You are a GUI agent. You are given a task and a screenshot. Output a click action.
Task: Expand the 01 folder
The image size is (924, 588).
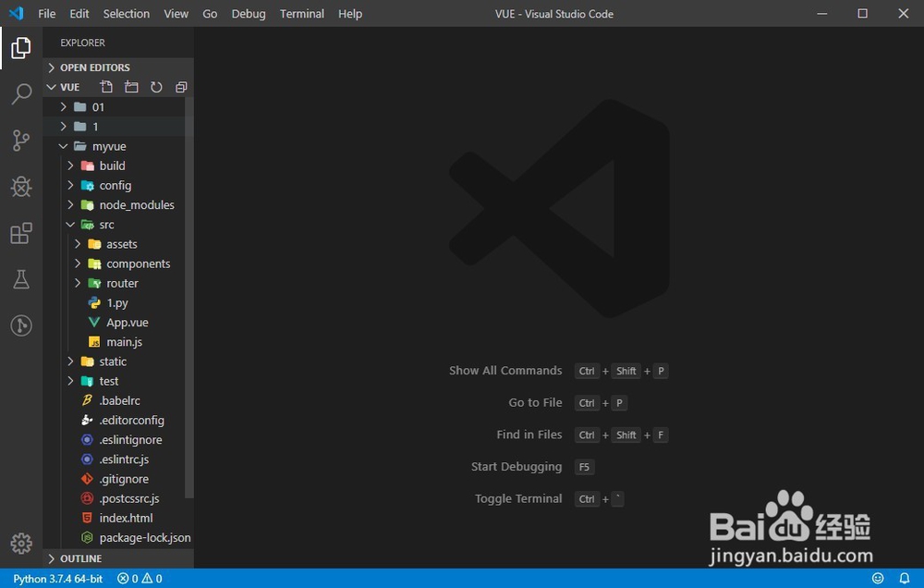point(114,106)
